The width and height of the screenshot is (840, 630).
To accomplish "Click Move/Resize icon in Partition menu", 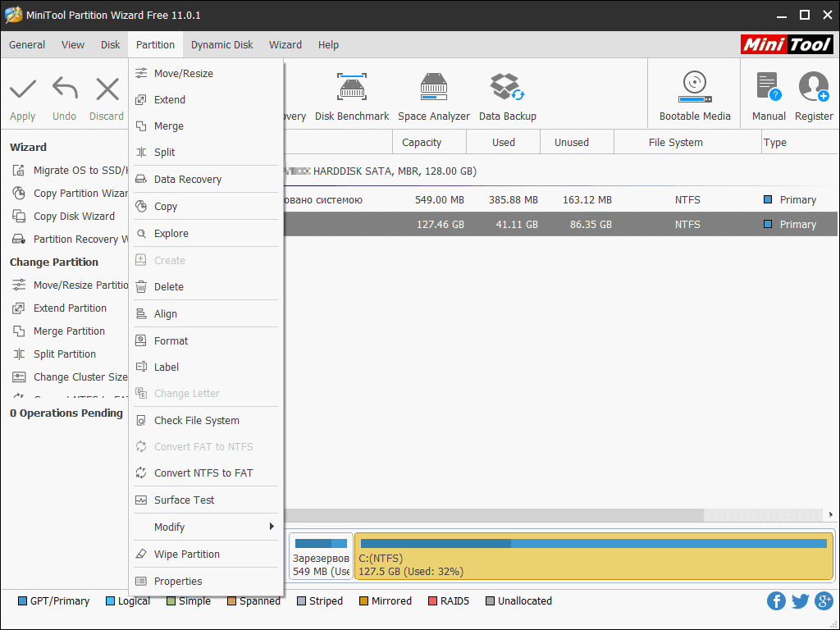I will point(141,73).
